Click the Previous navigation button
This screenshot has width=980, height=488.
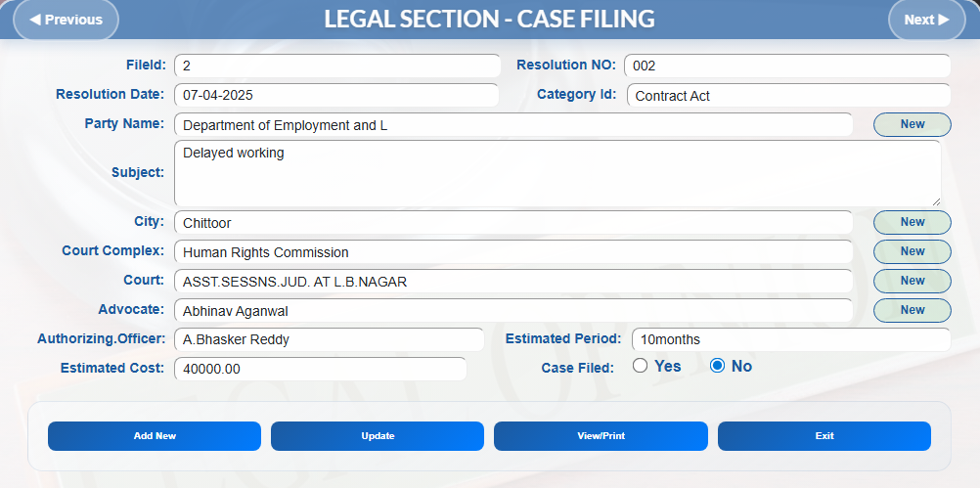tap(66, 20)
